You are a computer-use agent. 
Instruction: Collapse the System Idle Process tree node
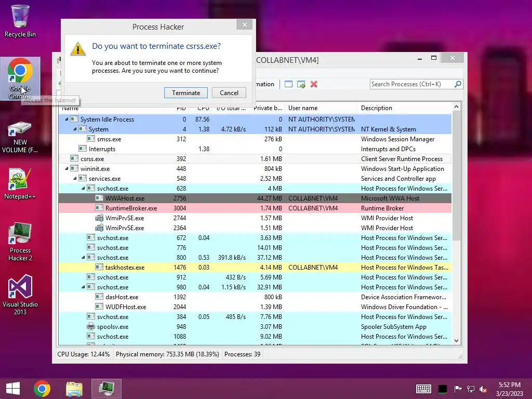[x=66, y=119]
